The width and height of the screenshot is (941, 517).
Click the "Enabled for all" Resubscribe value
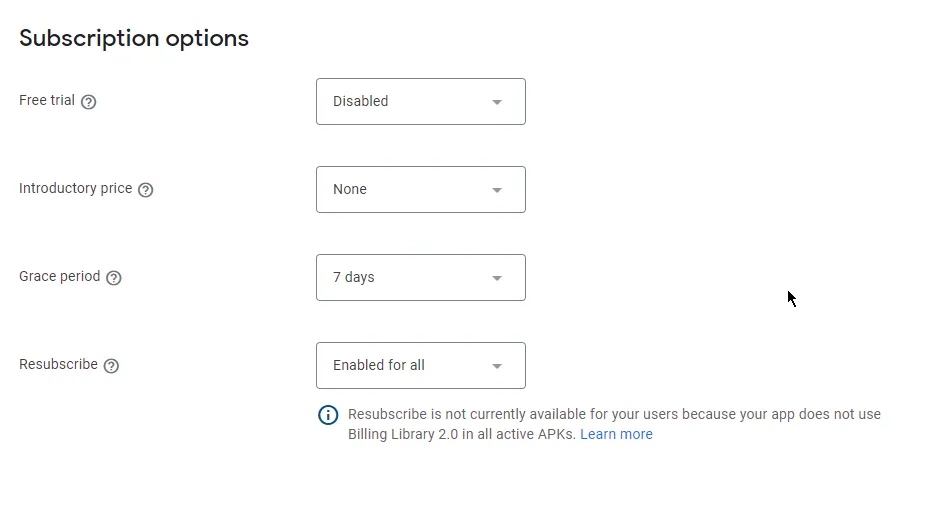[x=379, y=365]
